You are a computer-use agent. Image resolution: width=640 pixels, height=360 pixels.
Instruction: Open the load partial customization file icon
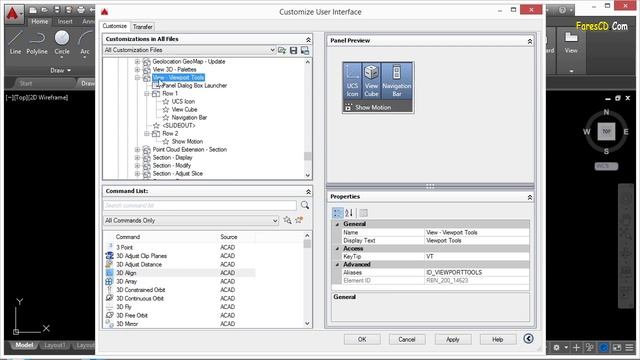tap(282, 50)
